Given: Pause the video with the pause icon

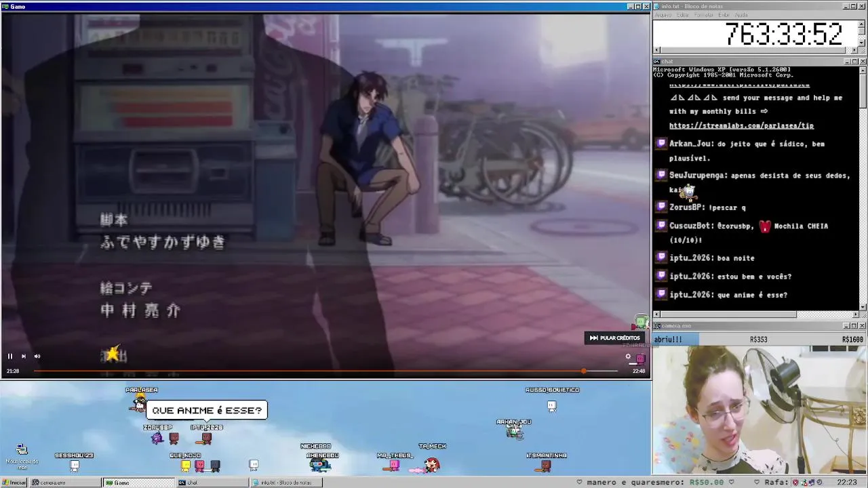Looking at the screenshot, I should point(10,356).
